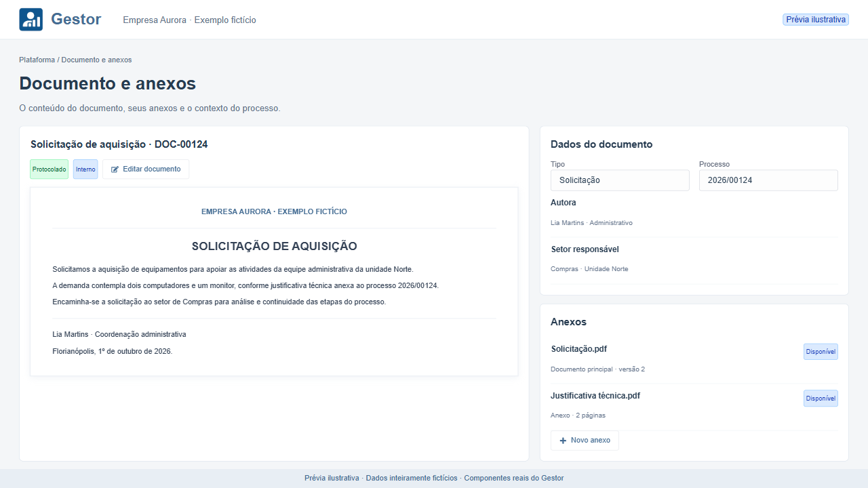Click the text Anexo · 2 páginas
Screen dimensions: 868x488
tap(578, 415)
